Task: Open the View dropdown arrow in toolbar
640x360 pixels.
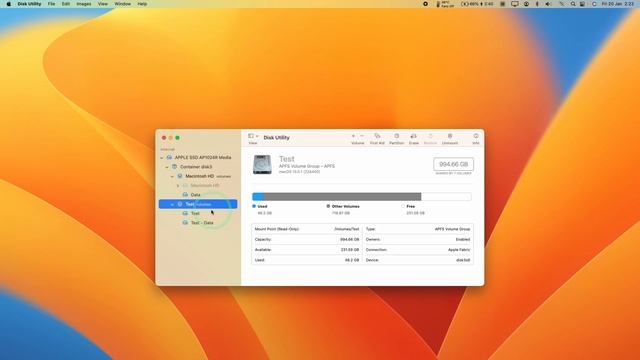Action: (x=257, y=136)
